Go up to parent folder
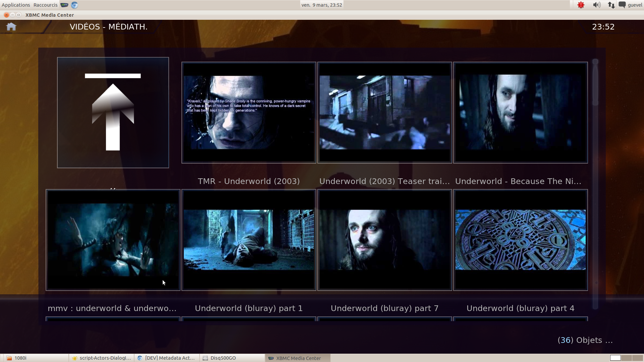The width and height of the screenshot is (644, 362). [x=113, y=112]
